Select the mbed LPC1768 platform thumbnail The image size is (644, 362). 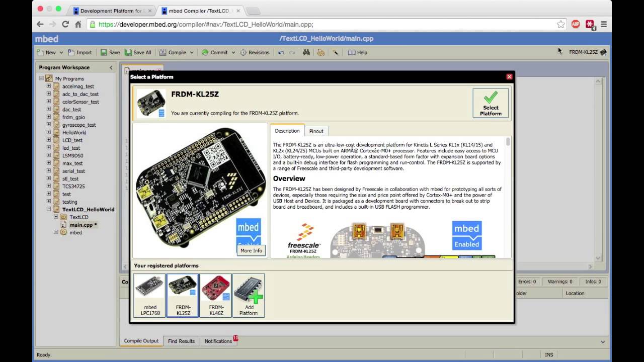pyautogui.click(x=150, y=295)
